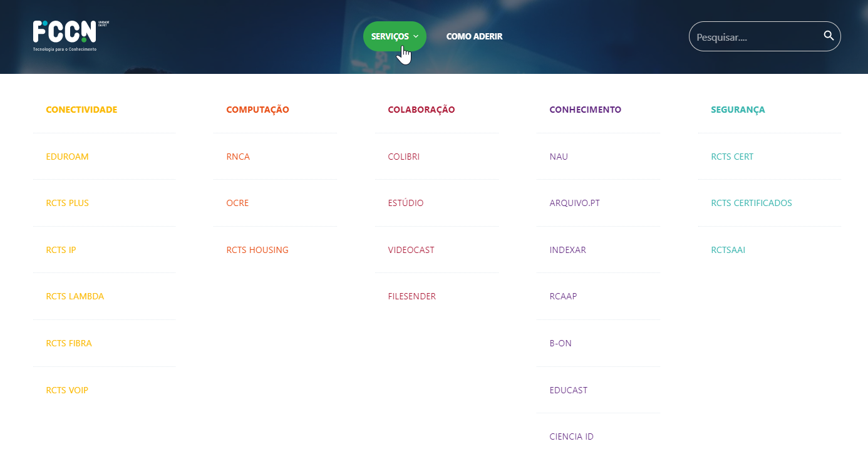Click the Pesquisar search input field

[x=752, y=36]
